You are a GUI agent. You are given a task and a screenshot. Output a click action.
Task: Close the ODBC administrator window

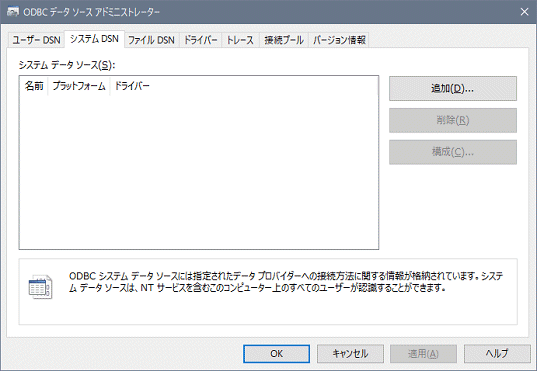[x=524, y=12]
